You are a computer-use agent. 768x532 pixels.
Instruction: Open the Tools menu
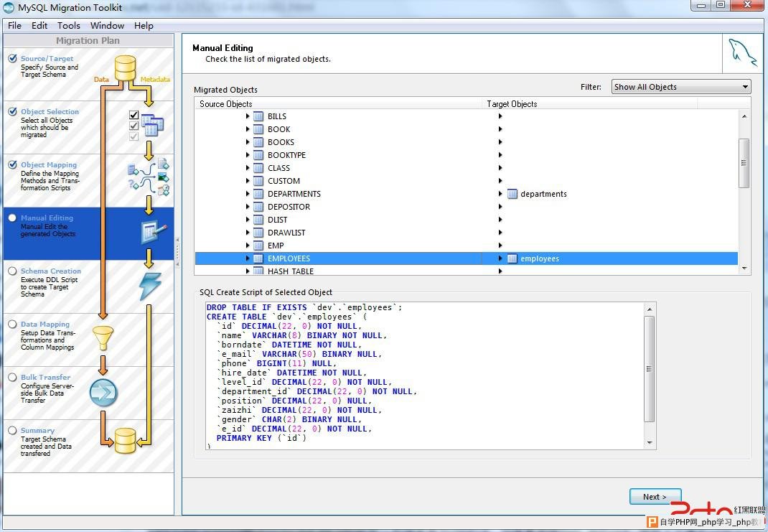coord(69,25)
